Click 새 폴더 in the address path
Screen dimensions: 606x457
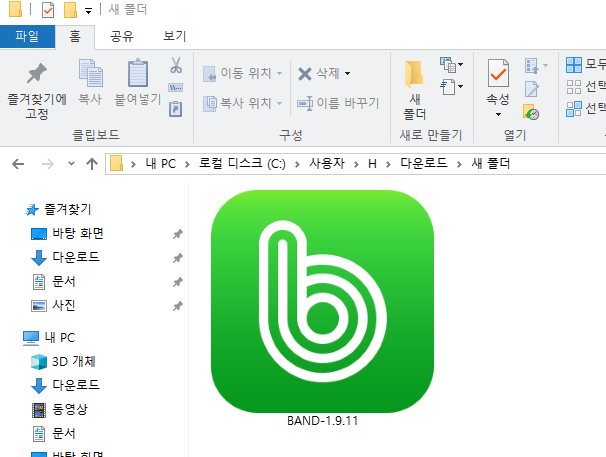click(490, 164)
